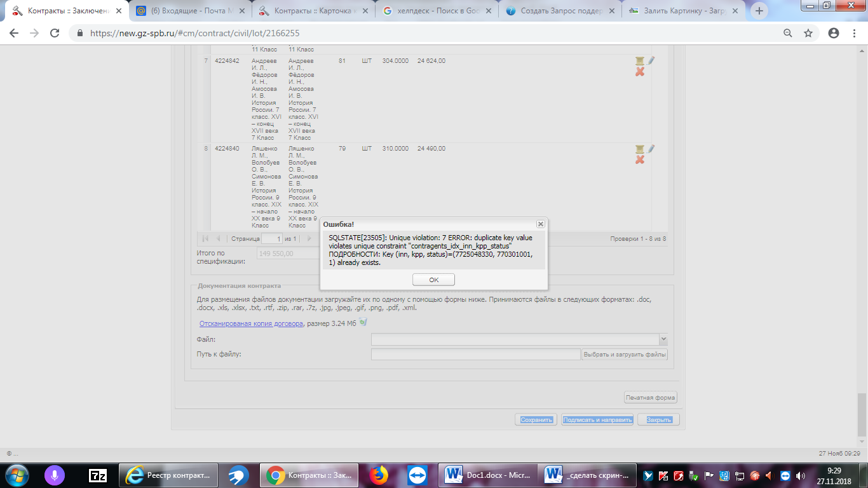Open the browser zoom indicator
This screenshot has width=868, height=488.
tap(788, 33)
